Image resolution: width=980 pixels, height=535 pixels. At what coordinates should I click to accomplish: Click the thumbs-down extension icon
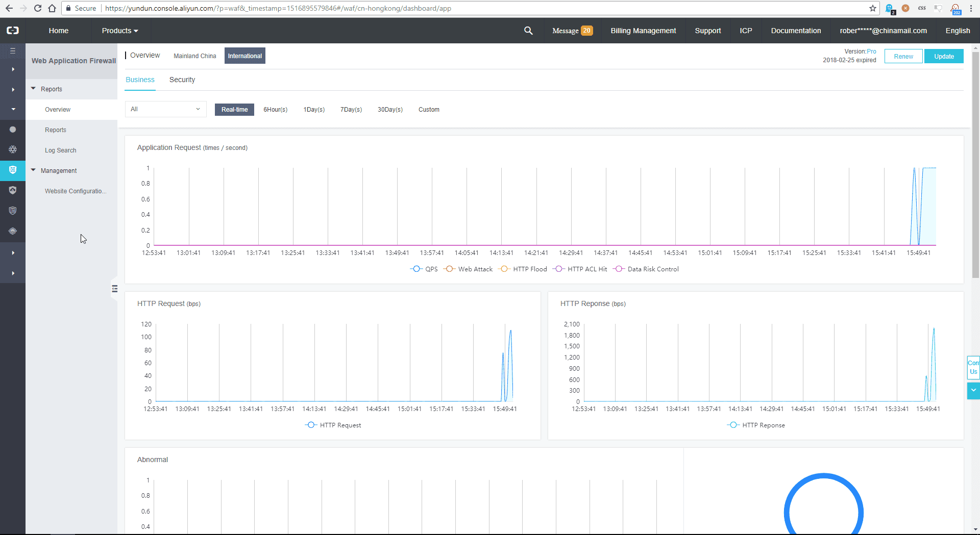(x=938, y=8)
